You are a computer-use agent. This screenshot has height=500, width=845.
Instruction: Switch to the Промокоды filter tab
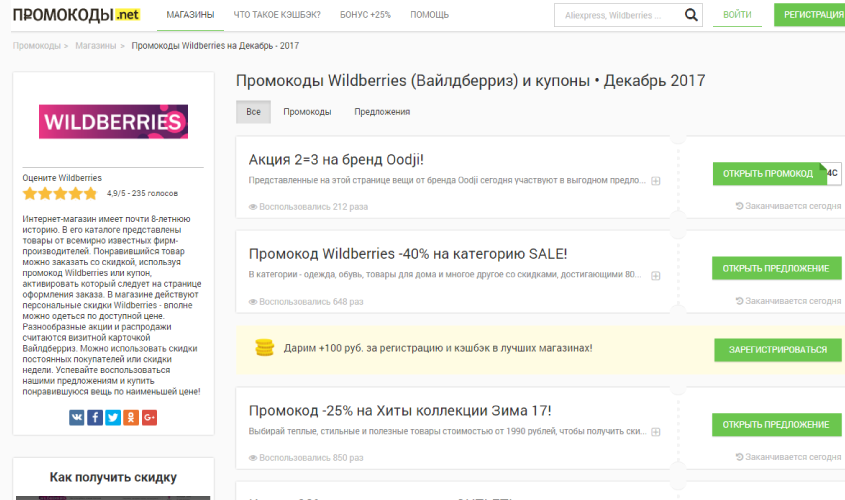pyautogui.click(x=307, y=112)
